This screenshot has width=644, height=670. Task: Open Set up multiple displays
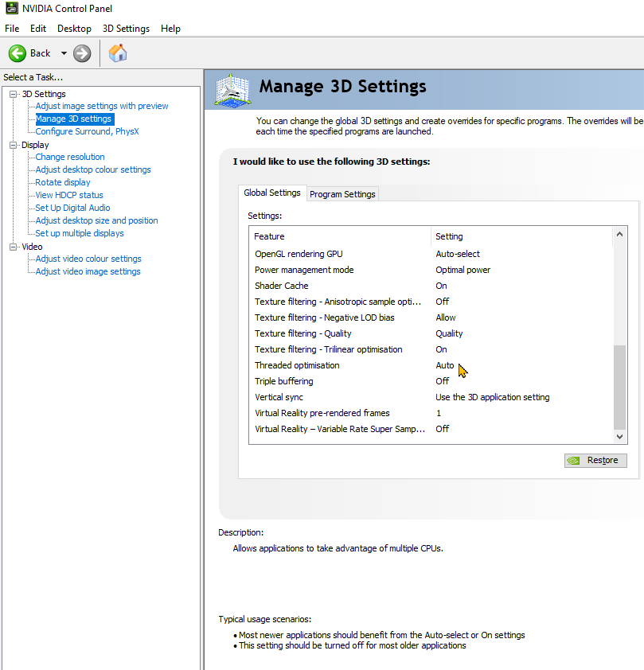click(80, 233)
